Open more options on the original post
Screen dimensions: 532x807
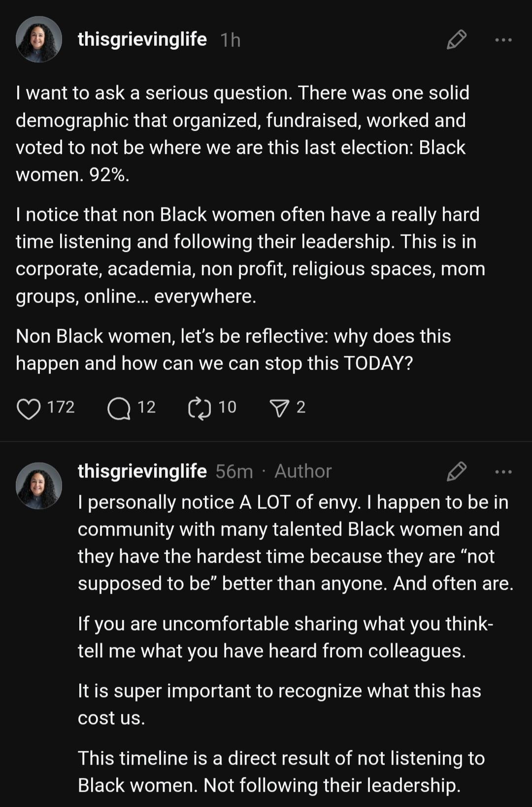[503, 40]
